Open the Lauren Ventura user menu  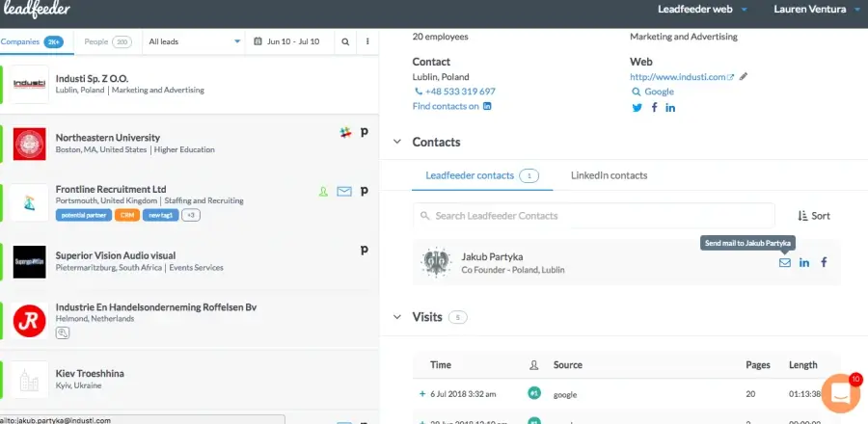coord(816,10)
